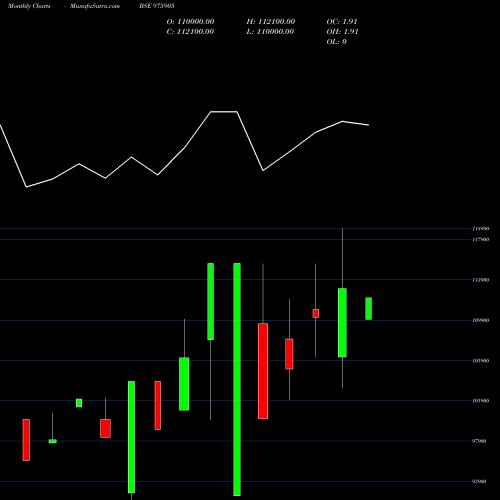The width and height of the screenshot is (500, 500).
Task: Select the 'L: 110000.00' low value
Action: [x=270, y=32]
